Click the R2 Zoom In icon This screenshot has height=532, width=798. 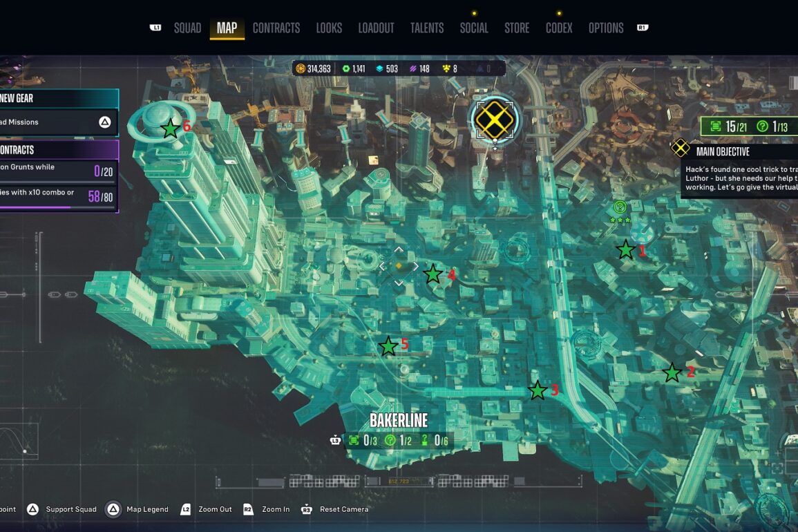(x=248, y=509)
